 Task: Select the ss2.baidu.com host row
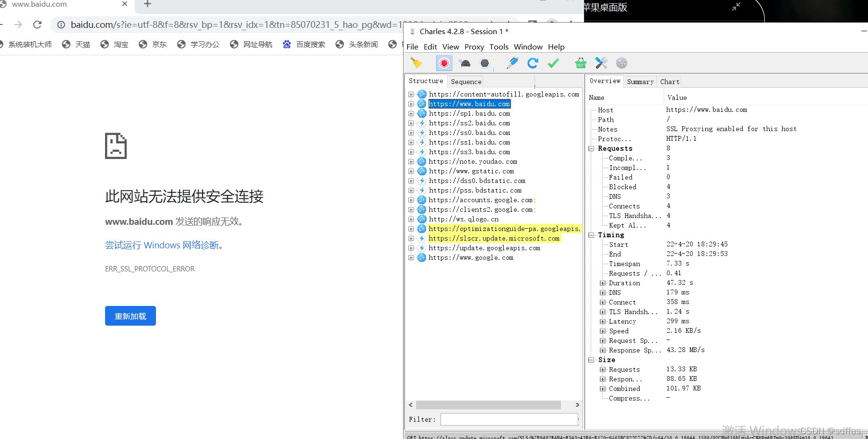469,123
